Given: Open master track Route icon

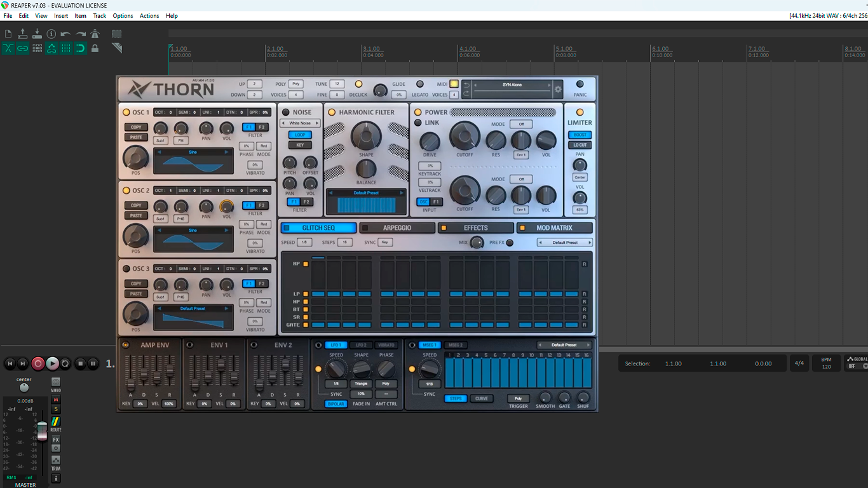Looking at the screenshot, I should point(56,422).
